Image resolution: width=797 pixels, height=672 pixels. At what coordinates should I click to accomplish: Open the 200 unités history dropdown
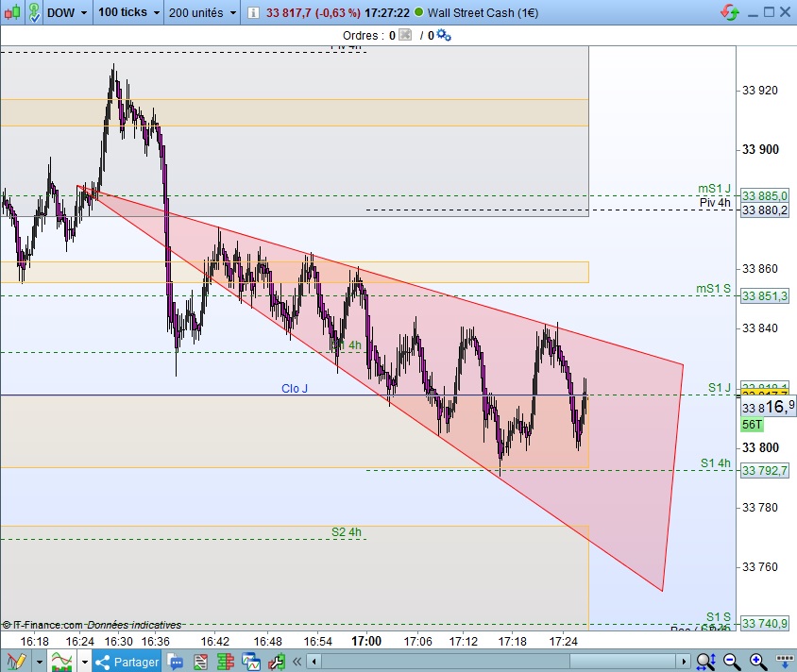(202, 12)
